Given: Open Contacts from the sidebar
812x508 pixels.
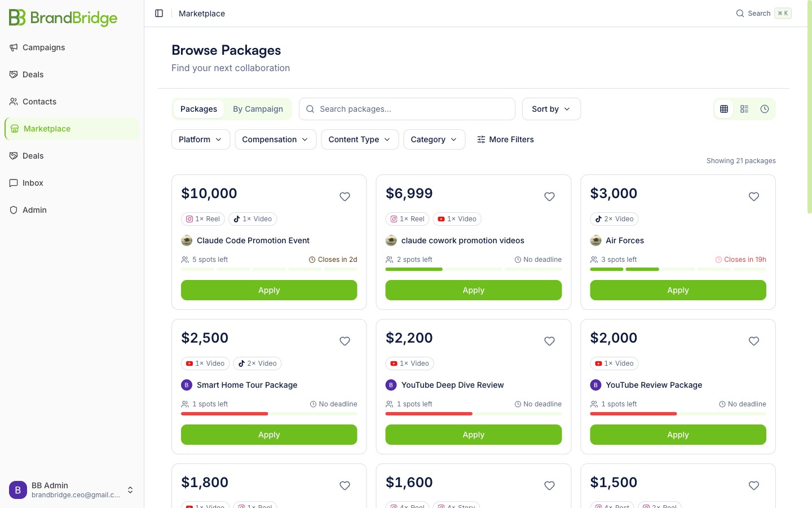Looking at the screenshot, I should [x=39, y=102].
